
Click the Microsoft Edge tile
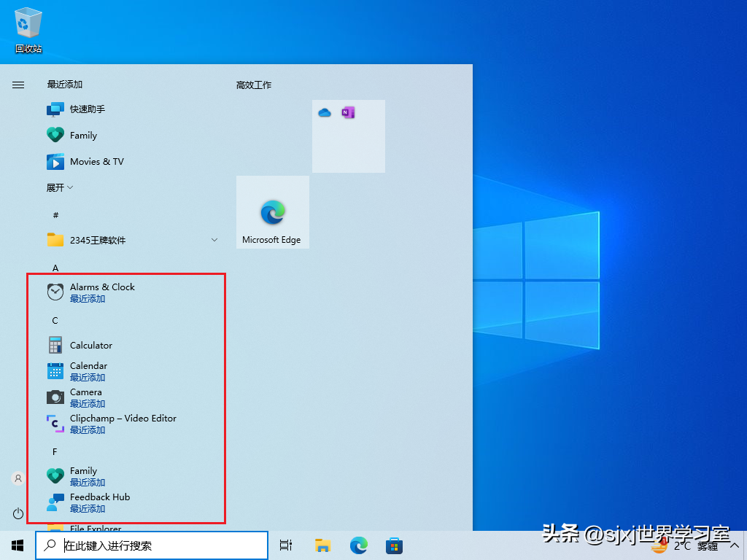point(273,212)
